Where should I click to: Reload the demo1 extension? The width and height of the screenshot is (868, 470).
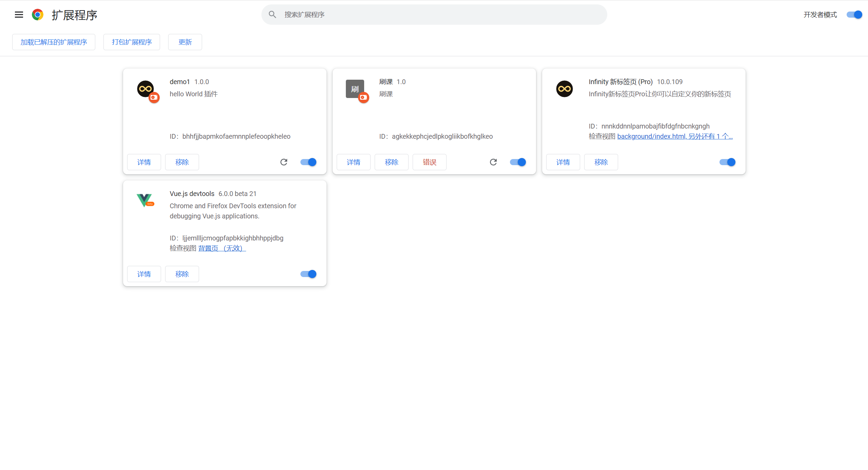pyautogui.click(x=284, y=162)
